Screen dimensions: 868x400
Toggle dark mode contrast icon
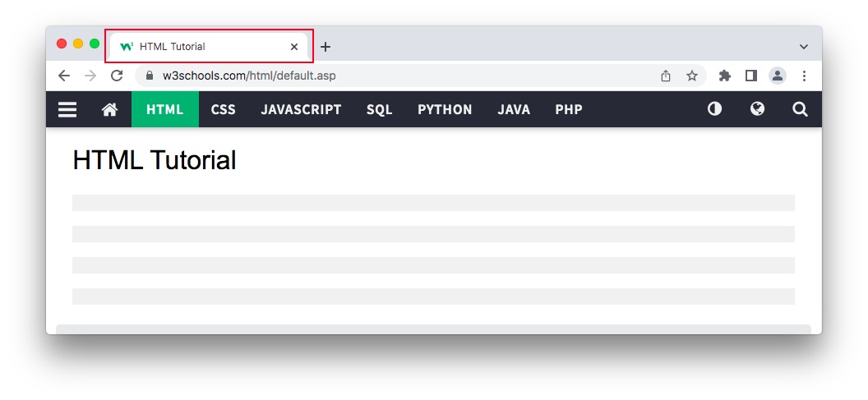tap(714, 109)
